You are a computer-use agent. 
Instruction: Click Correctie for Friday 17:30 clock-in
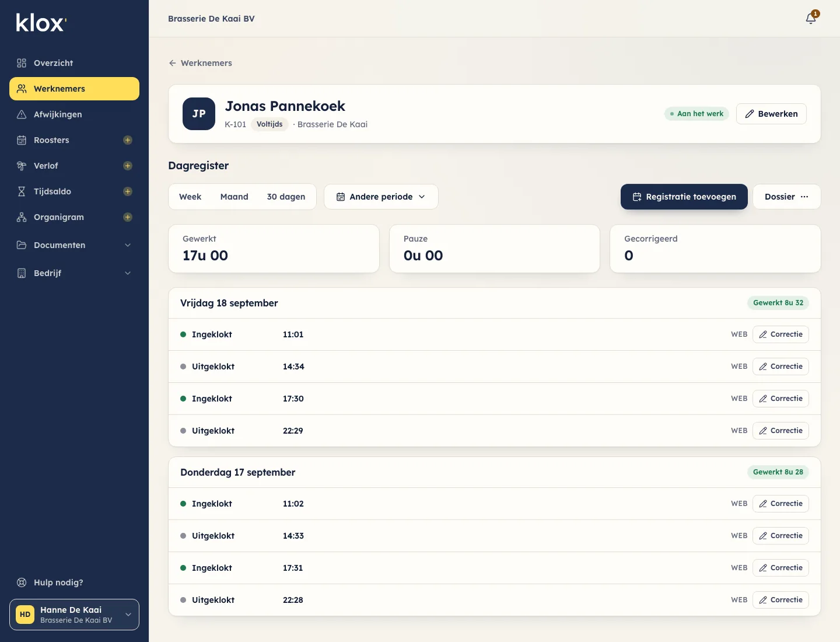click(780, 399)
